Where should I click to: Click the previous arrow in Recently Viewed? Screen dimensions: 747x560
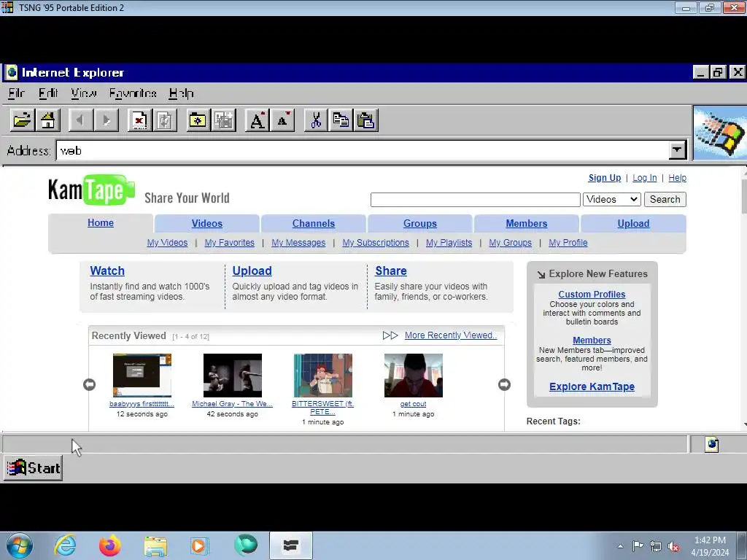tap(89, 384)
